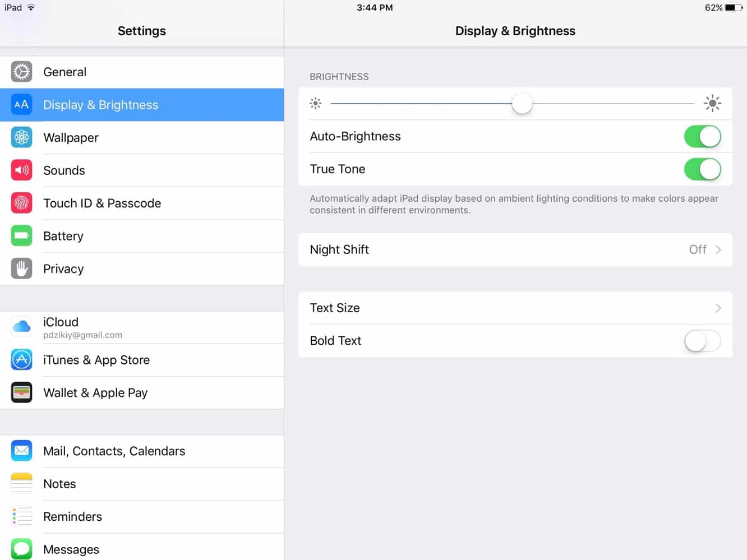Click the brightness slider knob
The height and width of the screenshot is (560, 747).
(x=522, y=103)
